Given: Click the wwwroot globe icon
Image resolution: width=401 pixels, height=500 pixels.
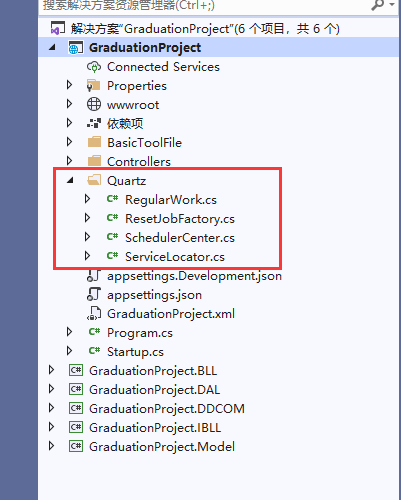Looking at the screenshot, I should pos(94,105).
